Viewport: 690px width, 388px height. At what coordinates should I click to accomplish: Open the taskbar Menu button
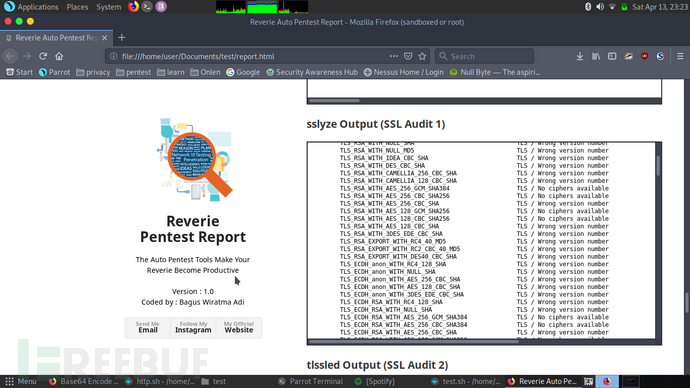[21, 381]
